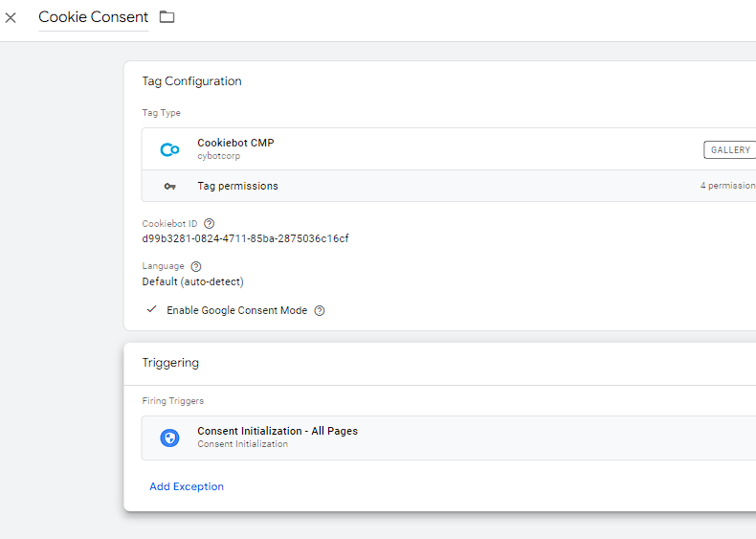Click the Triggering section header

coord(170,363)
